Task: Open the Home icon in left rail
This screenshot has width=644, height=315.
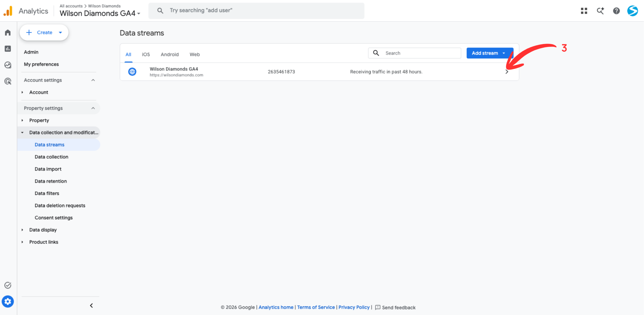Action: 8,32
